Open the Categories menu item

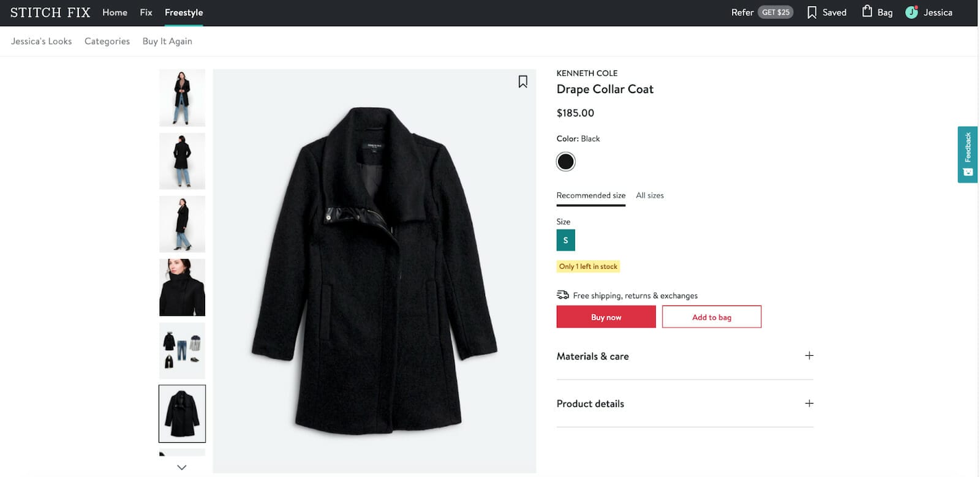pos(107,41)
